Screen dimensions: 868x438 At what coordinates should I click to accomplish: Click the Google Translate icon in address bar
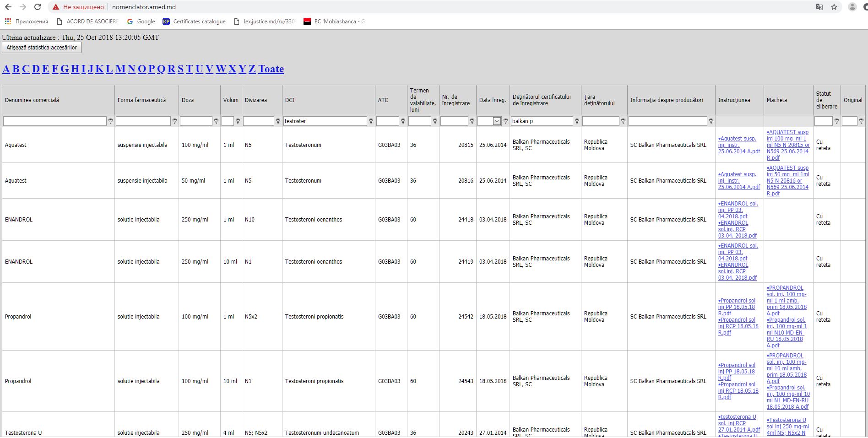coord(819,7)
